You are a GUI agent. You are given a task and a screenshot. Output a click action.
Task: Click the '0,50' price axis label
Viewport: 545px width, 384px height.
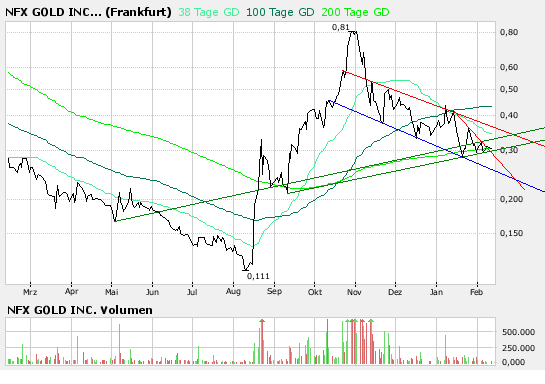pyautogui.click(x=509, y=89)
